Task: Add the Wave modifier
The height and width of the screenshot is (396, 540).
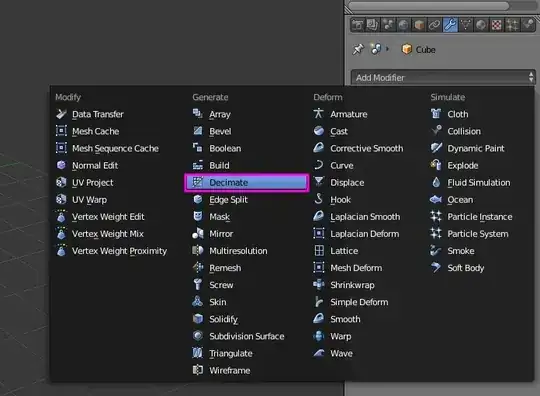Action: click(x=333, y=353)
